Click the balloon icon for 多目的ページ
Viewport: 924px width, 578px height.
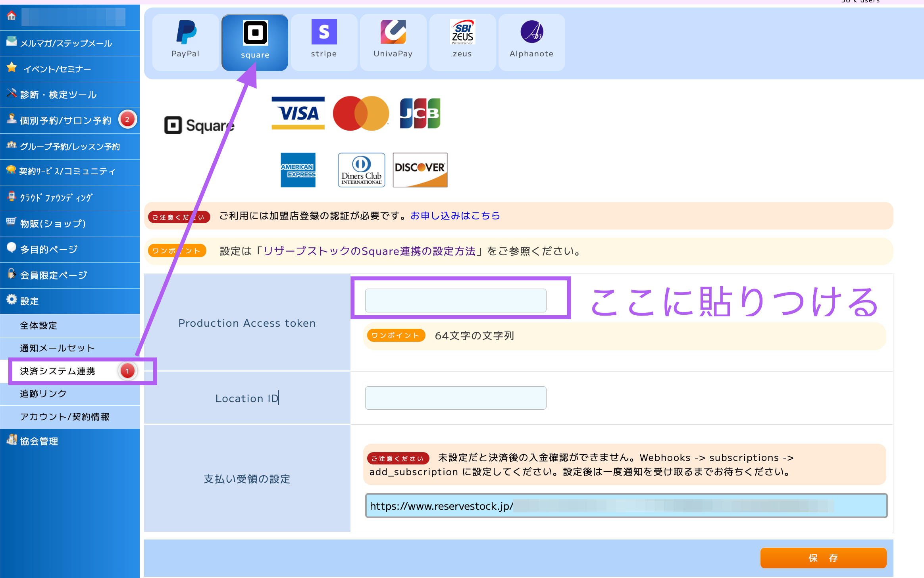click(x=12, y=247)
